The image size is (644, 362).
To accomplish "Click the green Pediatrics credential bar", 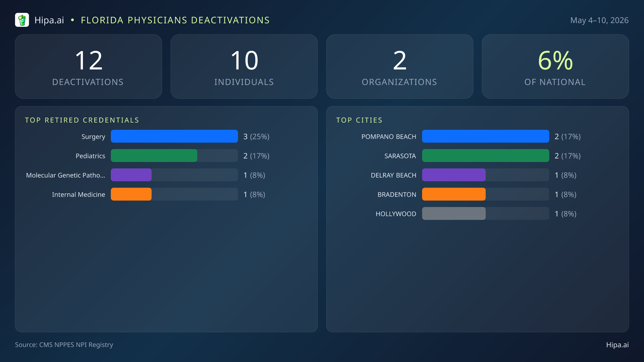I will [x=154, y=156].
